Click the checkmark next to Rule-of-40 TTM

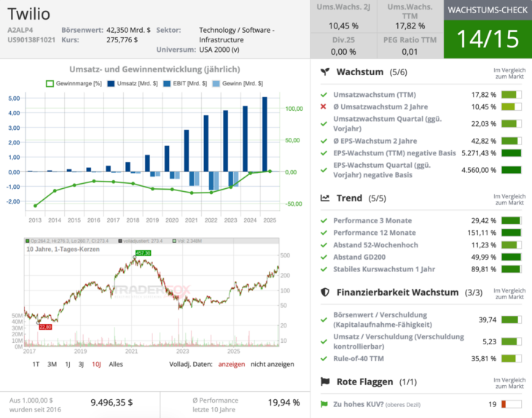pyautogui.click(x=324, y=359)
